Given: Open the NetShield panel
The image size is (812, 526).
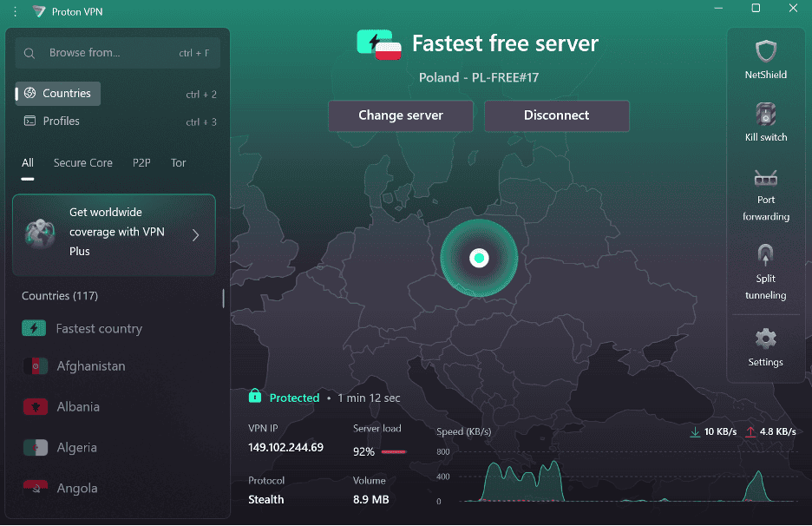Looking at the screenshot, I should (x=765, y=59).
